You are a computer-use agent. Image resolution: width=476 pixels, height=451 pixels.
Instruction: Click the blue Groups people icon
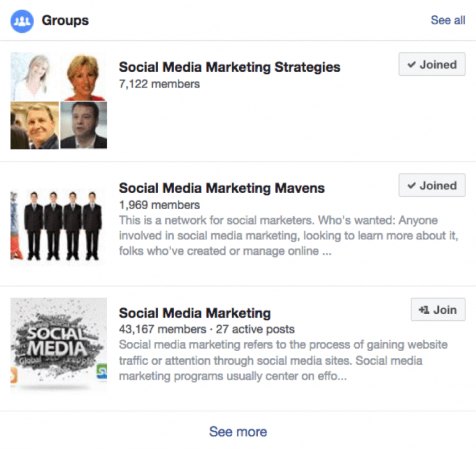click(22, 20)
